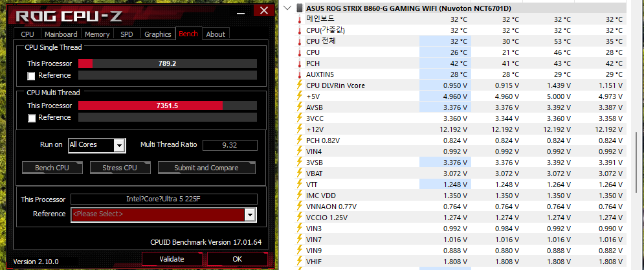This screenshot has height=270, width=644.
Task: Click the thermometer icon for PCH
Action: coord(300,63)
